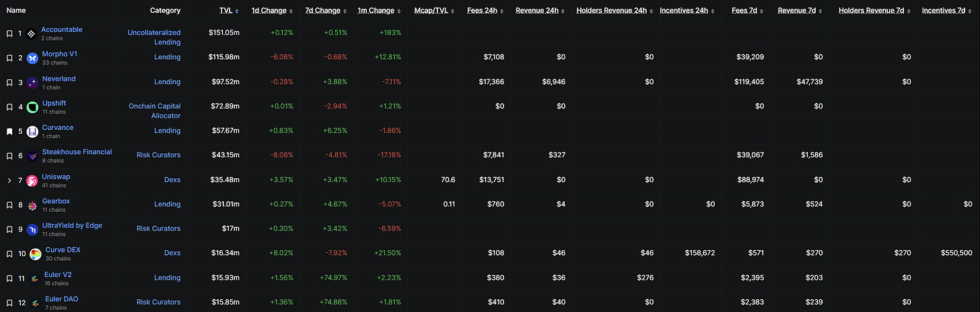Click the Neverland protocol logo
The image size is (980, 312).
32,83
